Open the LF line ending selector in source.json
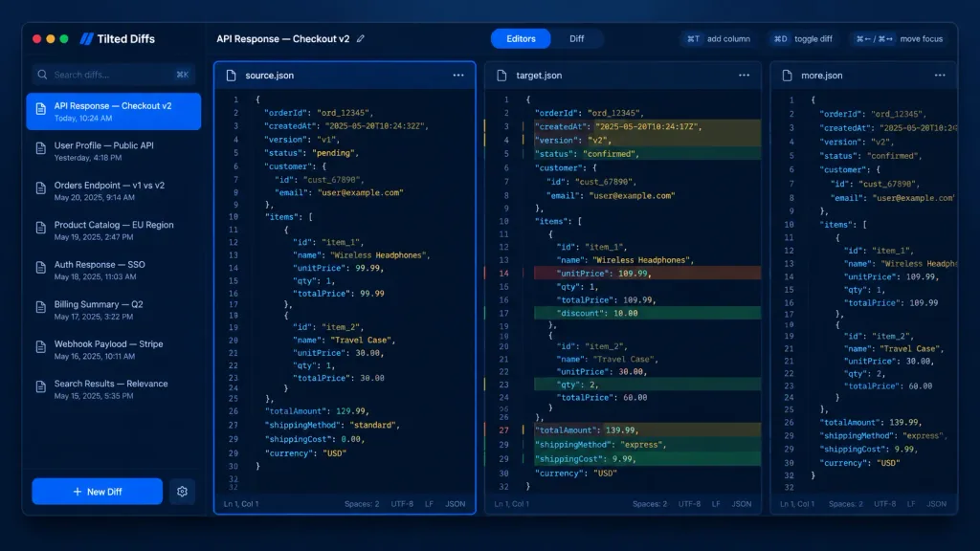This screenshot has height=551, width=980. [x=429, y=504]
